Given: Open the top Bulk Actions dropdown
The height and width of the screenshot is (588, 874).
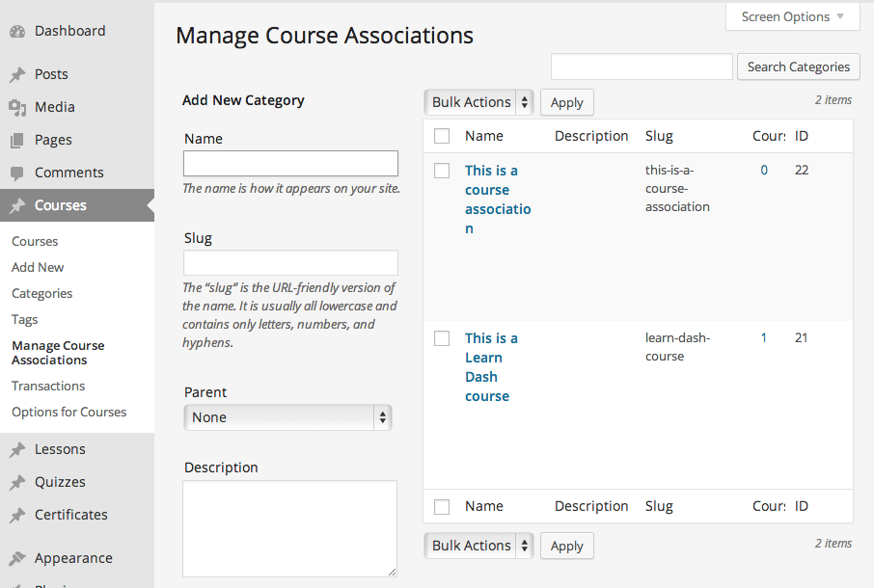Looking at the screenshot, I should pos(478,102).
